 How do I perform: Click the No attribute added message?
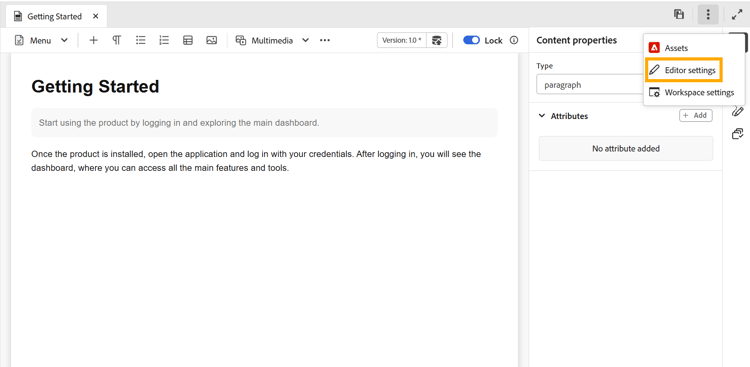tap(626, 148)
